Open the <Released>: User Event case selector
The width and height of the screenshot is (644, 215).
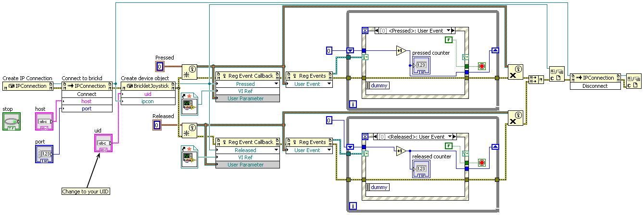tap(415, 137)
